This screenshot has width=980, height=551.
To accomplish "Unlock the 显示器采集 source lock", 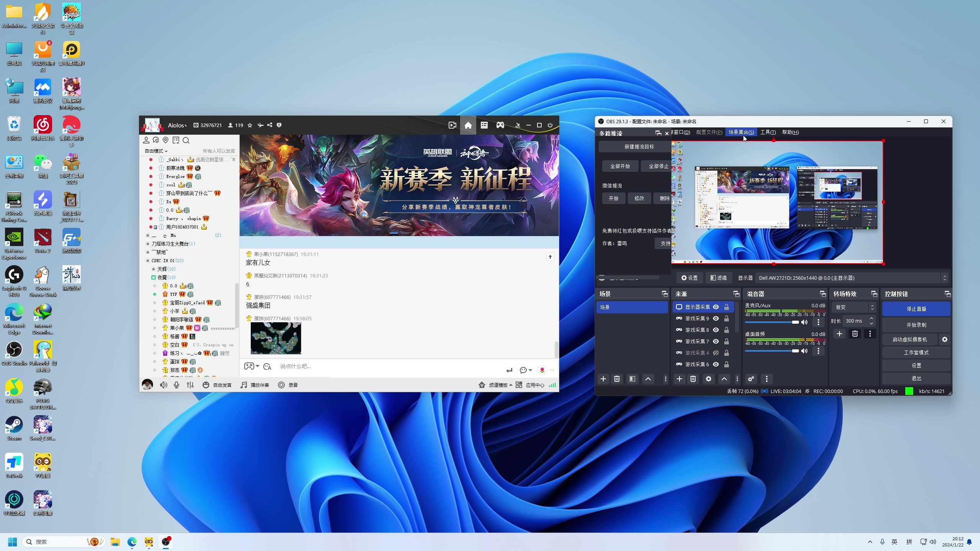I will [726, 307].
